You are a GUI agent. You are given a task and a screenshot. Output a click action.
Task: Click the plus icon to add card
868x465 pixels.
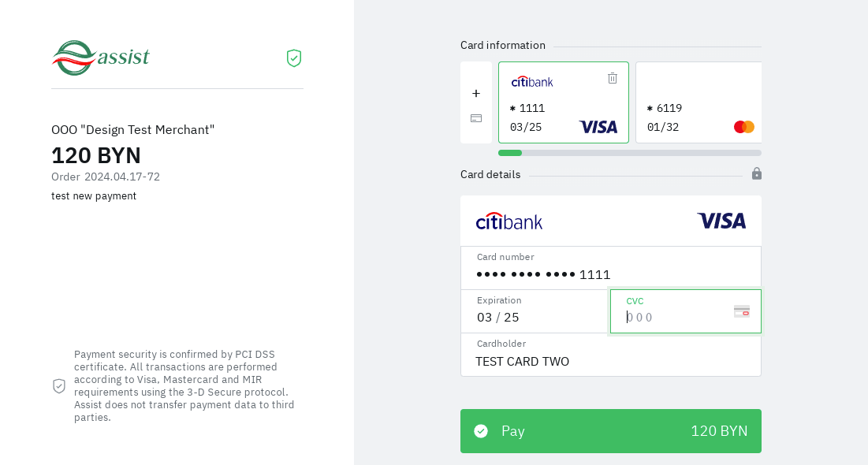pyautogui.click(x=476, y=94)
